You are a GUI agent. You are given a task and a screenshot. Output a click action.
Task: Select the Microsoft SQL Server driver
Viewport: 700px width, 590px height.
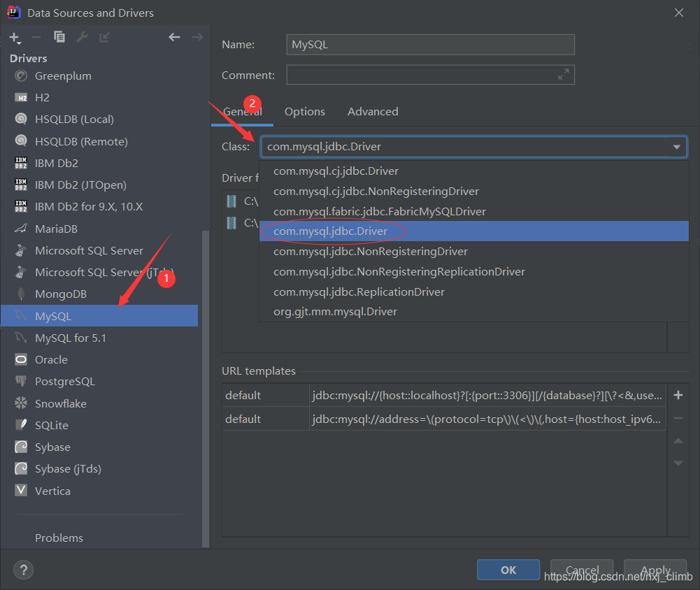[99, 251]
